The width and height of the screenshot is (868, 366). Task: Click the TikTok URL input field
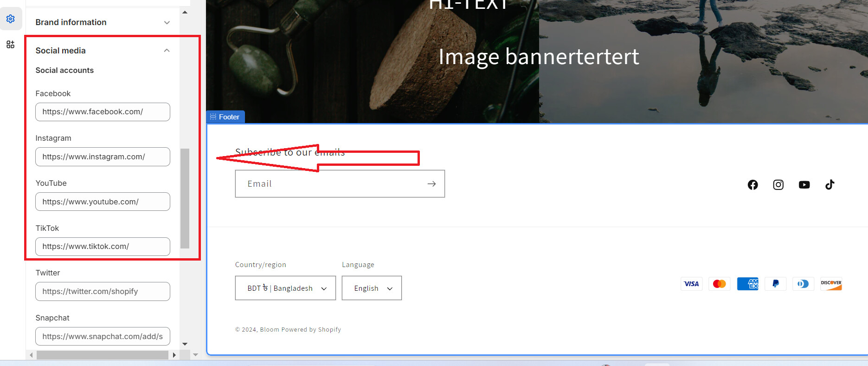(x=103, y=247)
